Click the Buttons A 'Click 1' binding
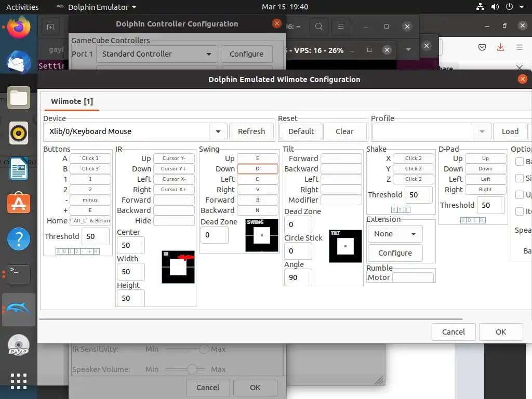 coord(90,158)
